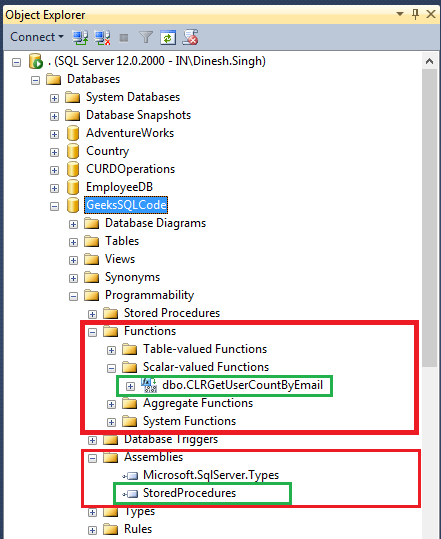Click the AdventureWorks database cylinder icon

coord(73,133)
